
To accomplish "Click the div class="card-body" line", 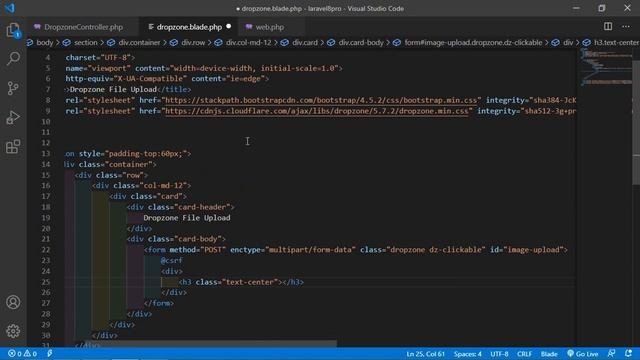I will (176, 239).
